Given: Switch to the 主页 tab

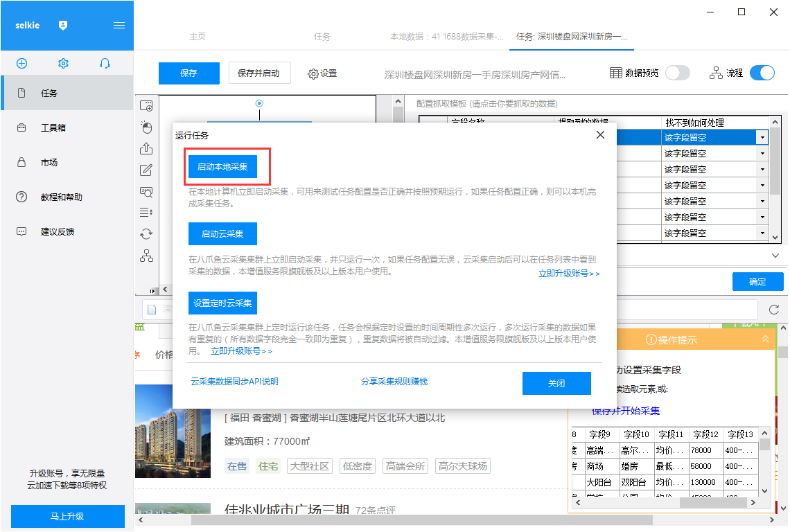Looking at the screenshot, I should pos(197,37).
